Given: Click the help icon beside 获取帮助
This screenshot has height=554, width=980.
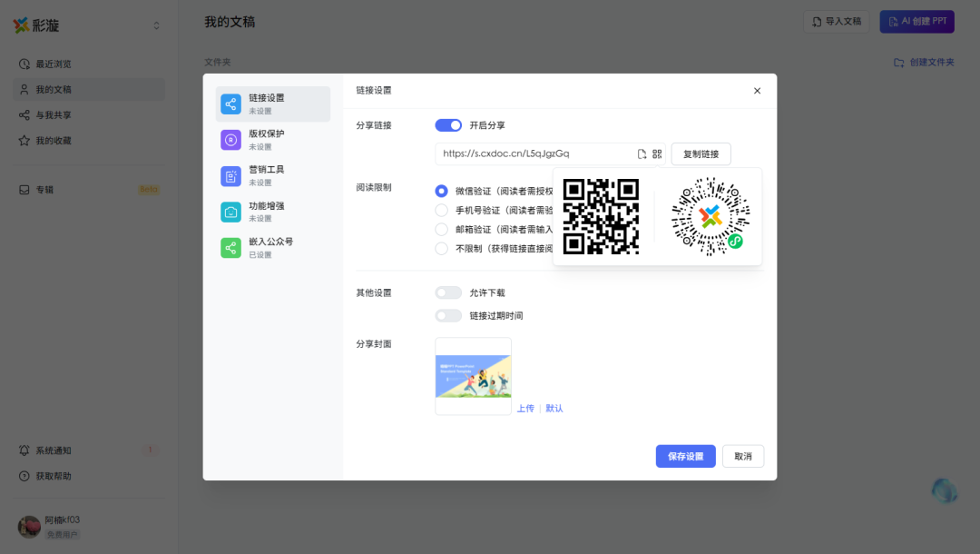Looking at the screenshot, I should (x=24, y=476).
